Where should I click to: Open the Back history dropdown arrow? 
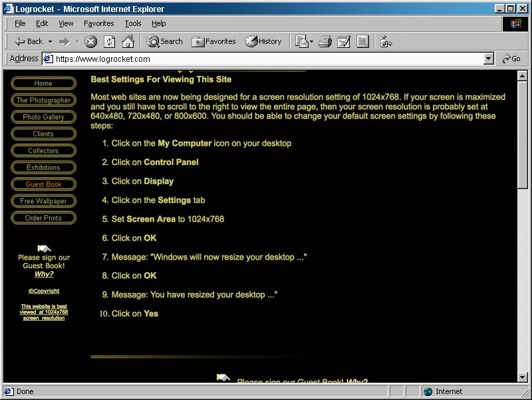coord(51,42)
